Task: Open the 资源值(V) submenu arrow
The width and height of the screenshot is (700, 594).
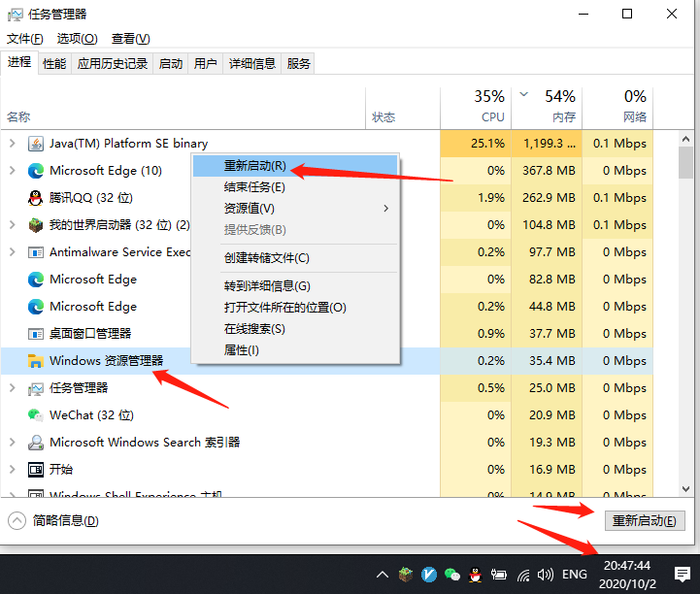Action: click(386, 209)
